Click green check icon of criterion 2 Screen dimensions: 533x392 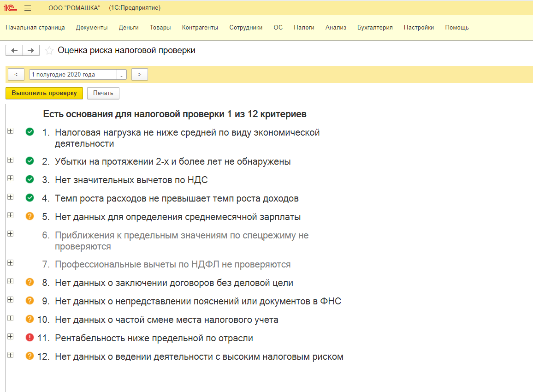[30, 161]
